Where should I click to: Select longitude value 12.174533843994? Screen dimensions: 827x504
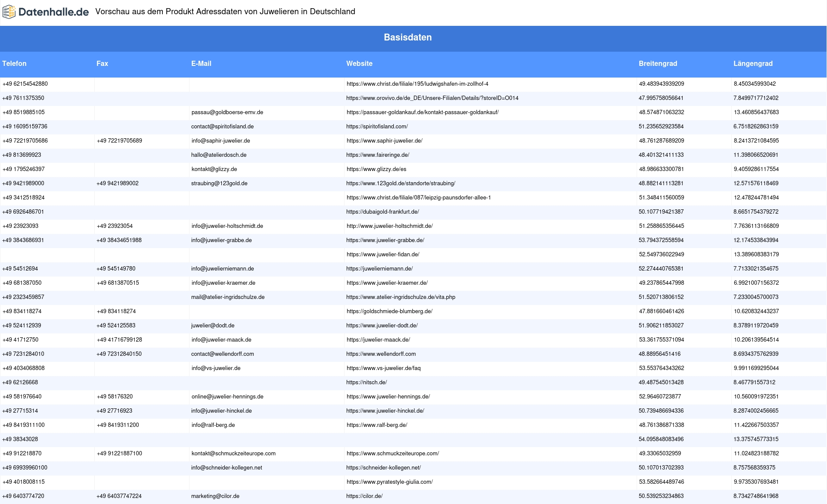click(756, 240)
